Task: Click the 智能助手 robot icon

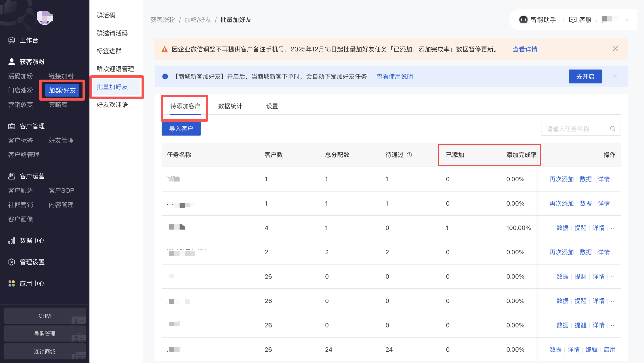Action: point(523,20)
